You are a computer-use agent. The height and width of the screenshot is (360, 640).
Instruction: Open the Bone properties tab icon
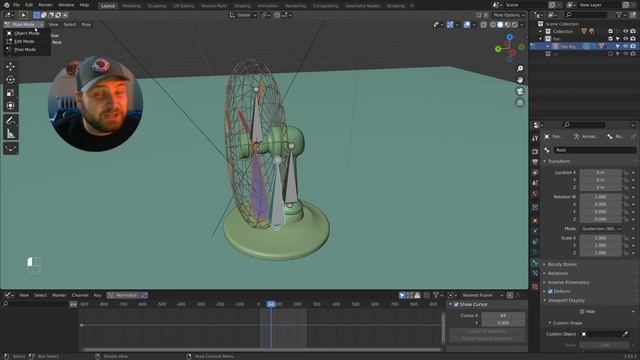535,263
